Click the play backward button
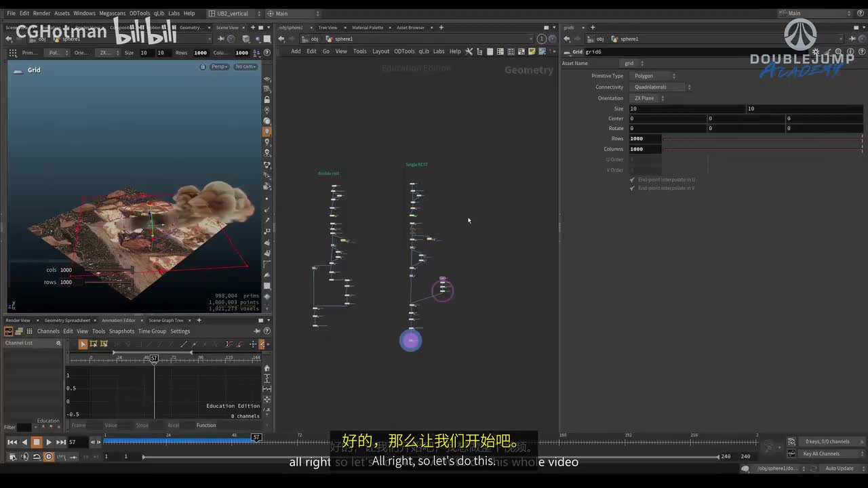 coord(24,442)
